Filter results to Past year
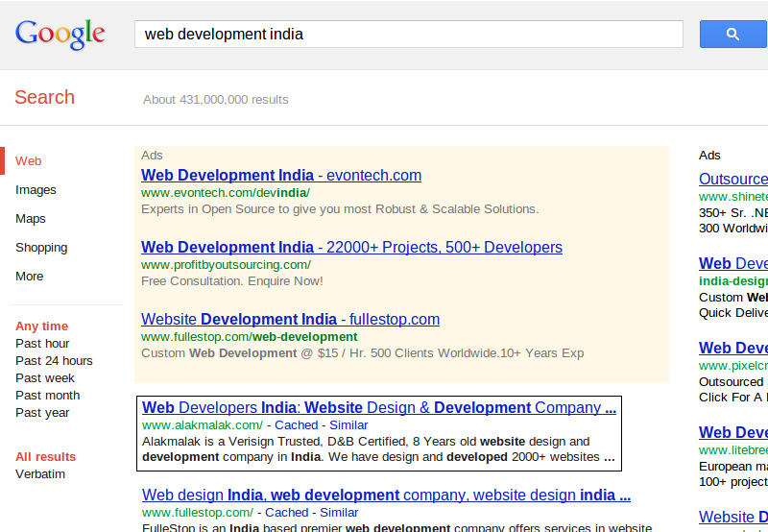Image resolution: width=768 pixels, height=532 pixels. pyautogui.click(x=42, y=413)
